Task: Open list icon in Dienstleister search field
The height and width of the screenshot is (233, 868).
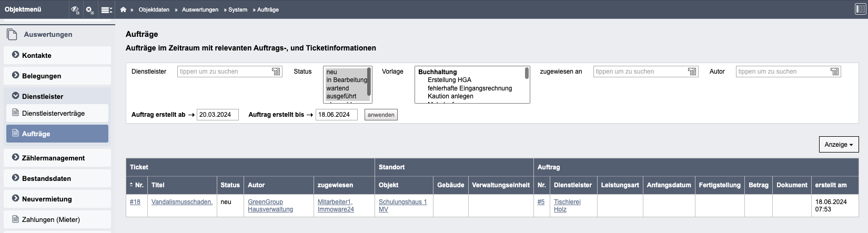Action: coord(276,72)
